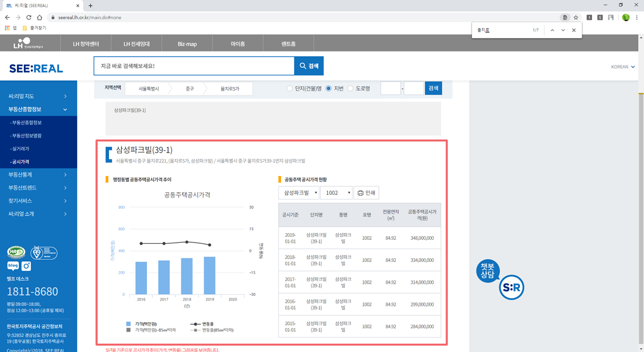Select 중구 district step

[x=189, y=89]
